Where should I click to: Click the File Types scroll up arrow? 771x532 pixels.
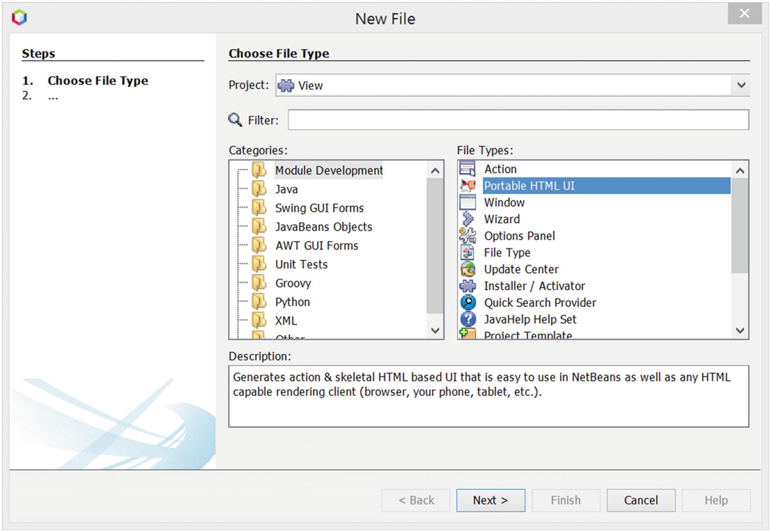point(740,170)
